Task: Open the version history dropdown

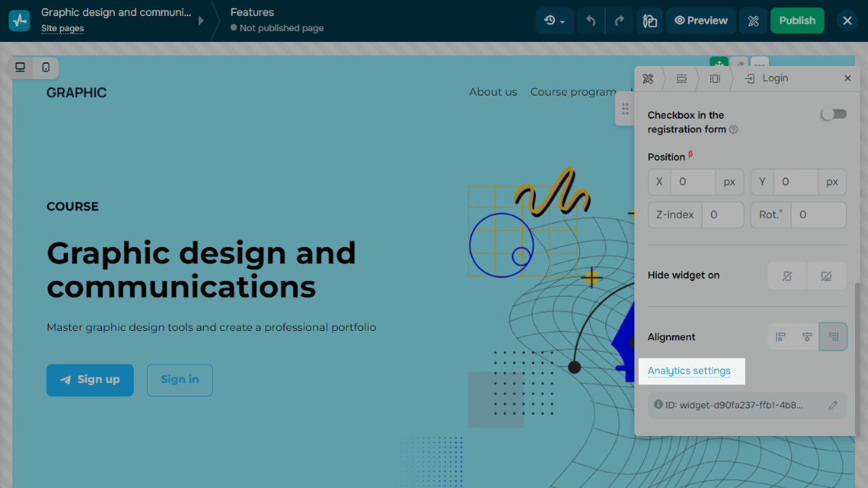Action: [554, 21]
